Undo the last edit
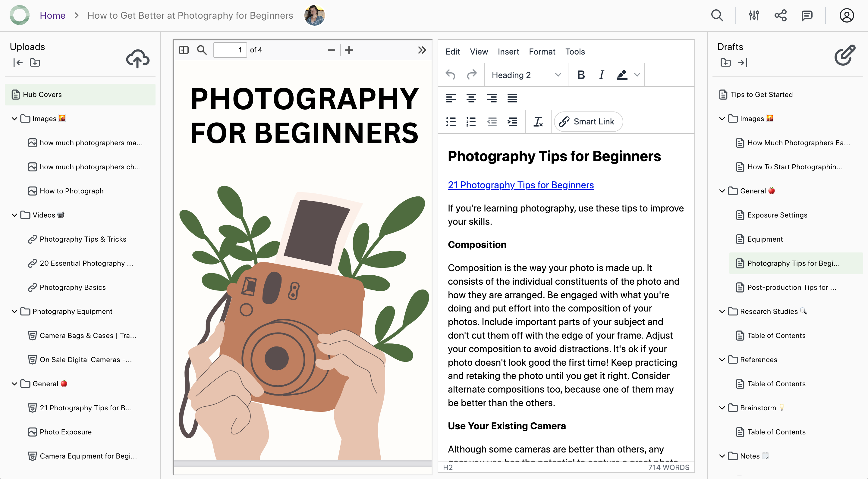 click(451, 75)
